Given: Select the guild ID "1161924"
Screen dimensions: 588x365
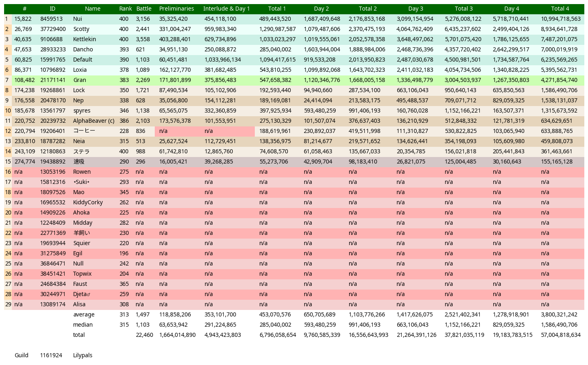Looking at the screenshot, I should point(51,355).
